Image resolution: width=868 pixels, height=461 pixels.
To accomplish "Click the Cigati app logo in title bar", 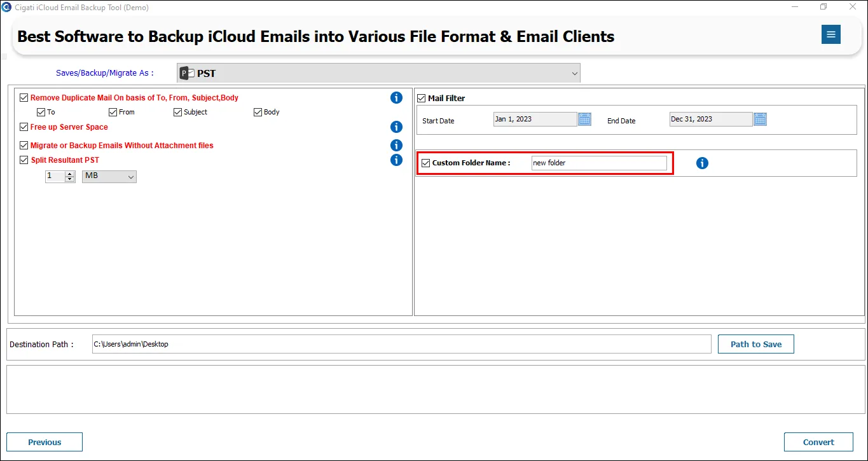I will coord(6,8).
